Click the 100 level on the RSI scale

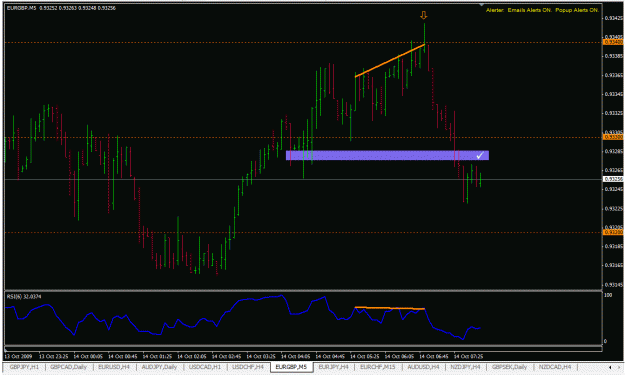point(608,295)
